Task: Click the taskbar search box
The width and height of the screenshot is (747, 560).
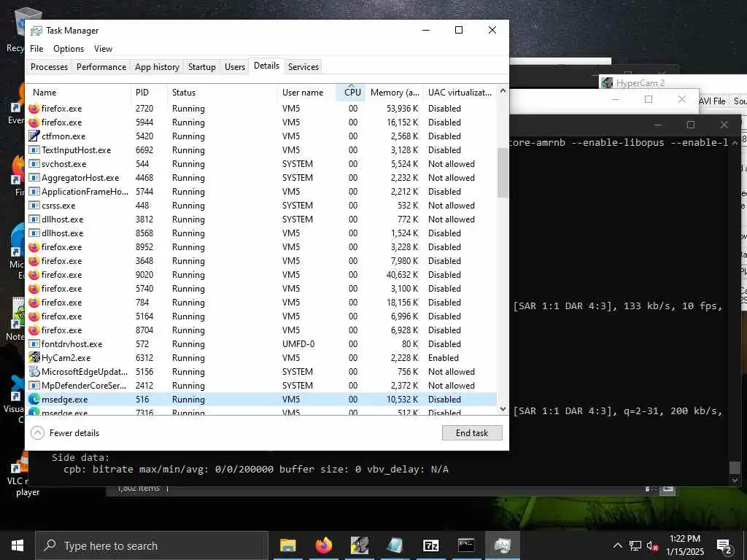Action: coord(152,545)
